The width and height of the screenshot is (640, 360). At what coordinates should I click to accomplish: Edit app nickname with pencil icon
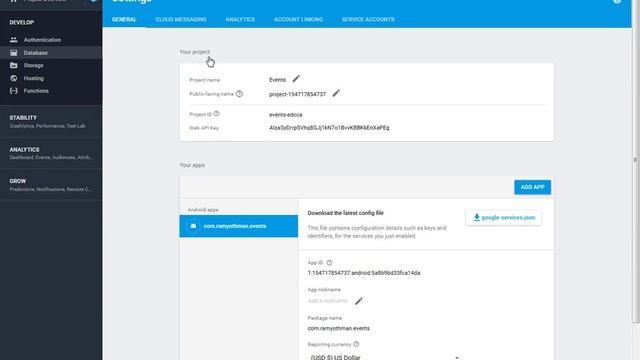(358, 301)
